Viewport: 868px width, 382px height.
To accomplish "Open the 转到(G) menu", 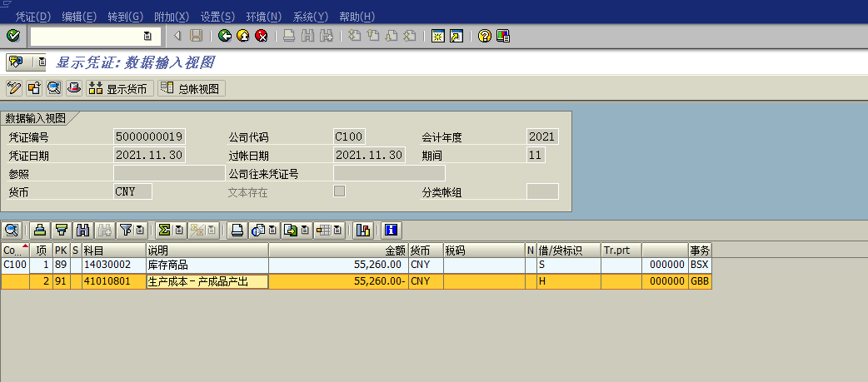I will tap(125, 17).
